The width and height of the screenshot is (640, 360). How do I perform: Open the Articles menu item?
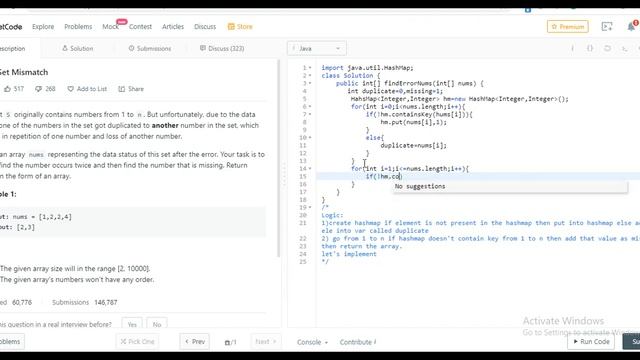[x=173, y=27]
